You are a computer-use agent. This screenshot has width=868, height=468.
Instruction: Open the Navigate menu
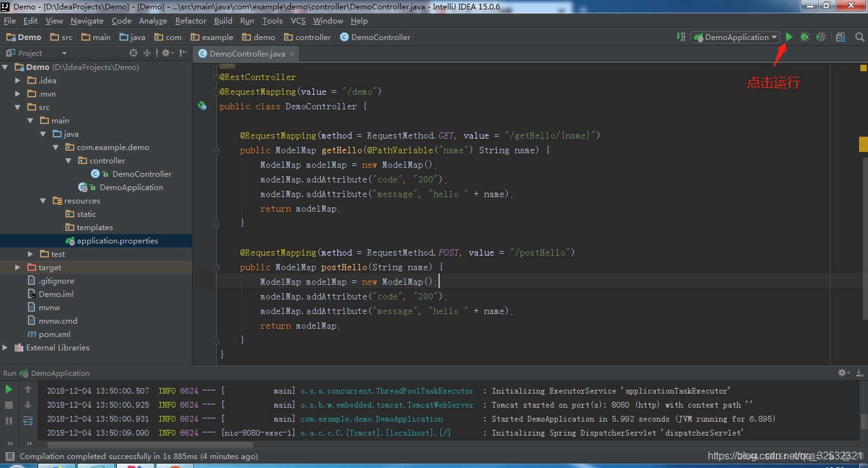click(86, 20)
